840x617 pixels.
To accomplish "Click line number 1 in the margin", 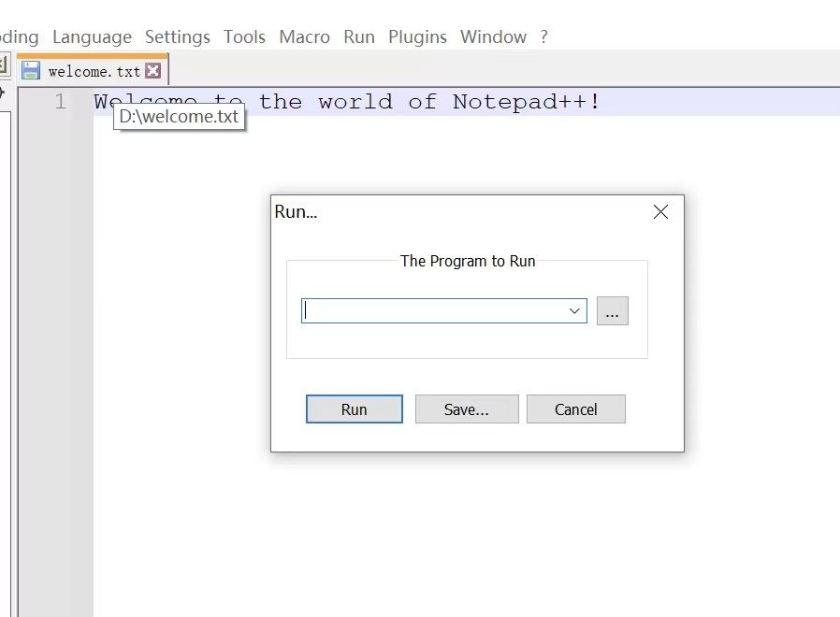I will tap(61, 101).
